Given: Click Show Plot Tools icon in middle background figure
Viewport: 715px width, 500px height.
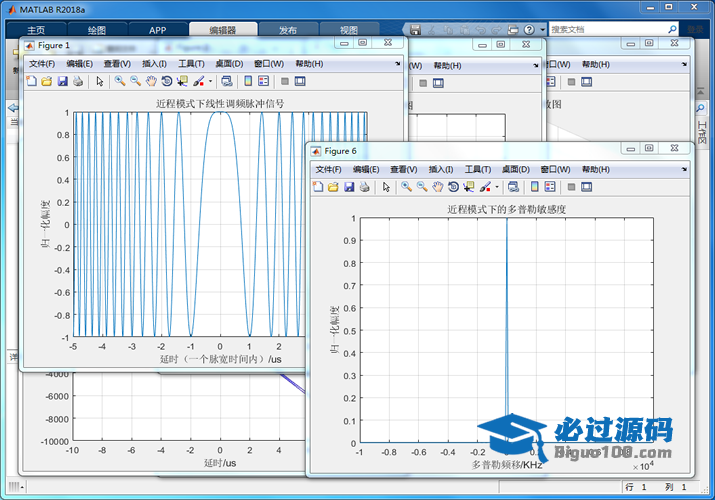Looking at the screenshot, I should [438, 83].
